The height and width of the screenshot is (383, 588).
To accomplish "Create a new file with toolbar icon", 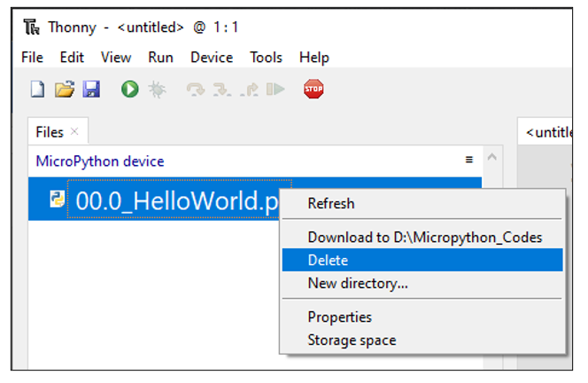I will 37,90.
